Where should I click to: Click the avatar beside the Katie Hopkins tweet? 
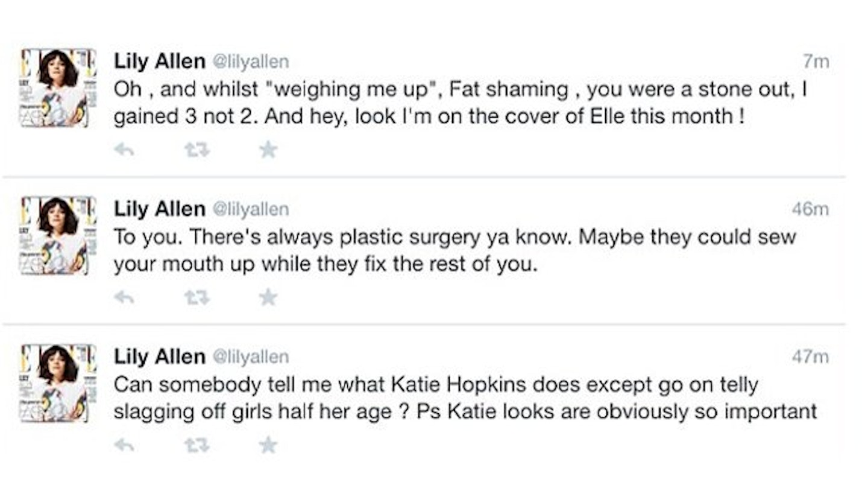click(x=58, y=384)
